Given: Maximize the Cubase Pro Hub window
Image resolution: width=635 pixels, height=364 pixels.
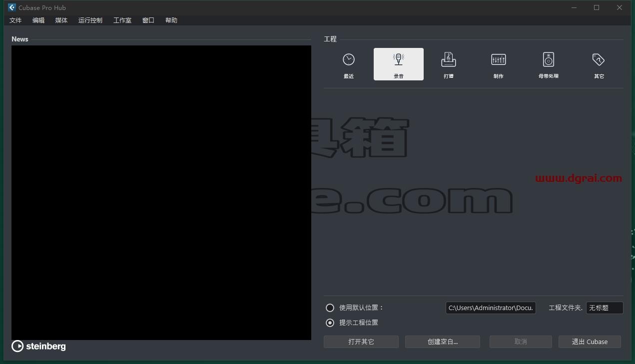Looking at the screenshot, I should [597, 7].
